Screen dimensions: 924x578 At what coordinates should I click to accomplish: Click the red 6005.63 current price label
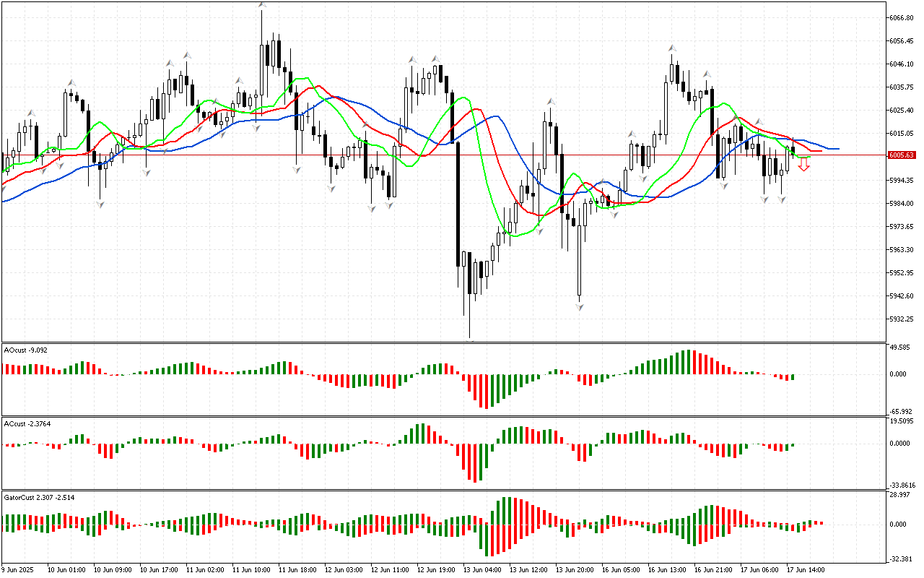tap(902, 155)
